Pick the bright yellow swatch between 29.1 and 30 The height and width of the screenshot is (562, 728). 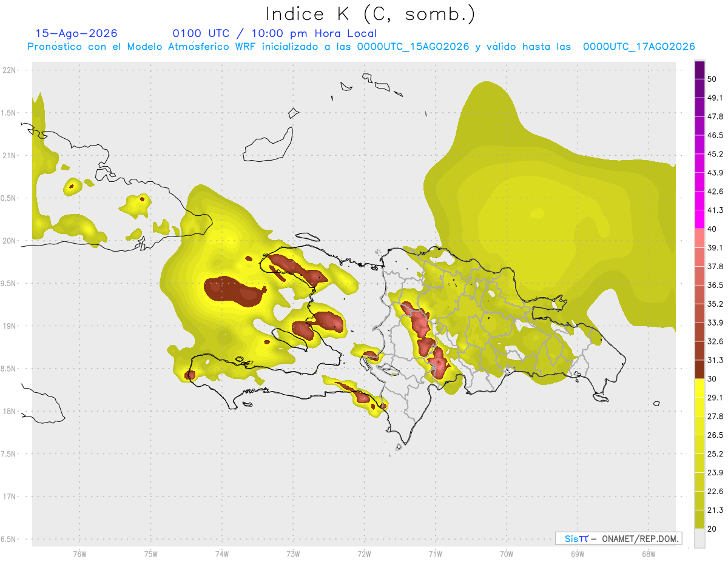[x=699, y=388]
